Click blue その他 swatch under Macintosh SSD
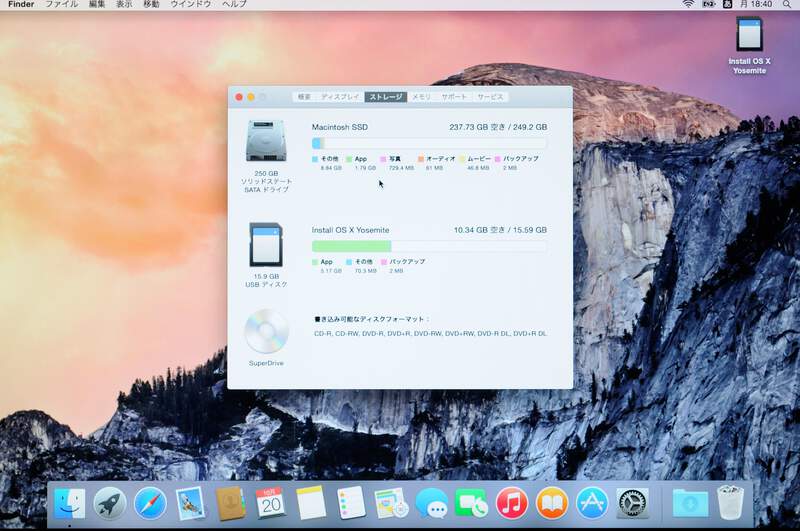 315,159
